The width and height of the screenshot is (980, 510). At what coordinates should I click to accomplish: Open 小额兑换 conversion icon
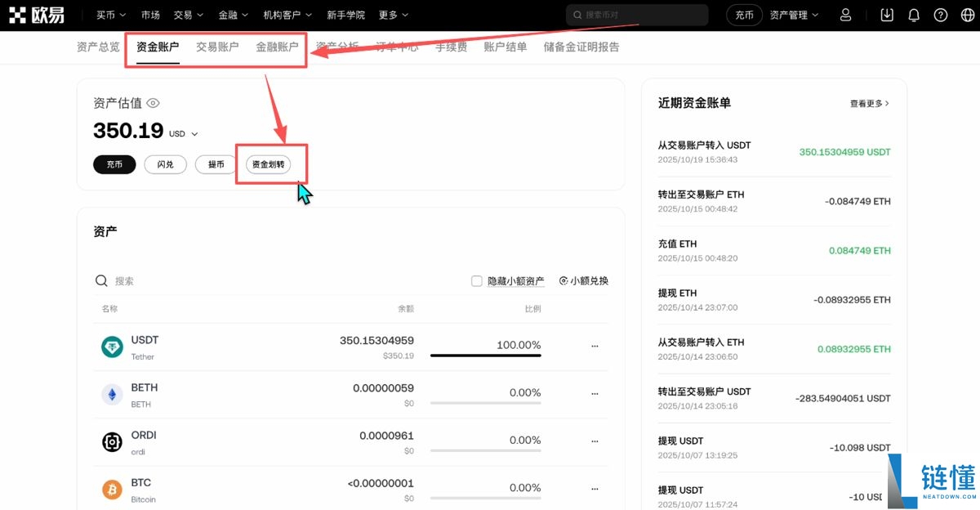coord(563,280)
